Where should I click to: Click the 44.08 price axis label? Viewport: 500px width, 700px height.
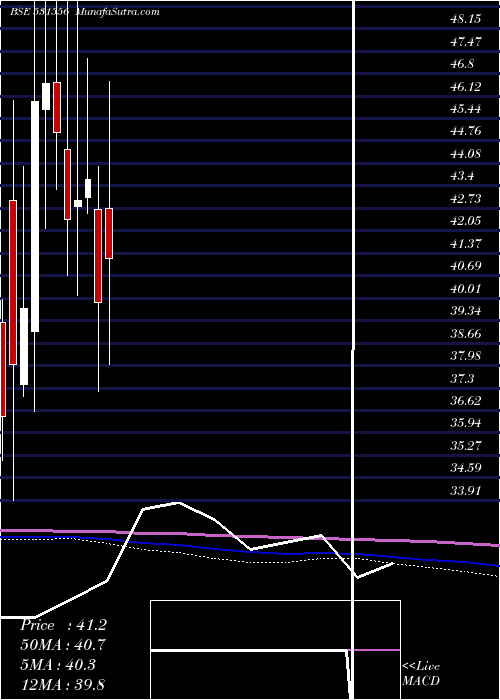(x=466, y=154)
